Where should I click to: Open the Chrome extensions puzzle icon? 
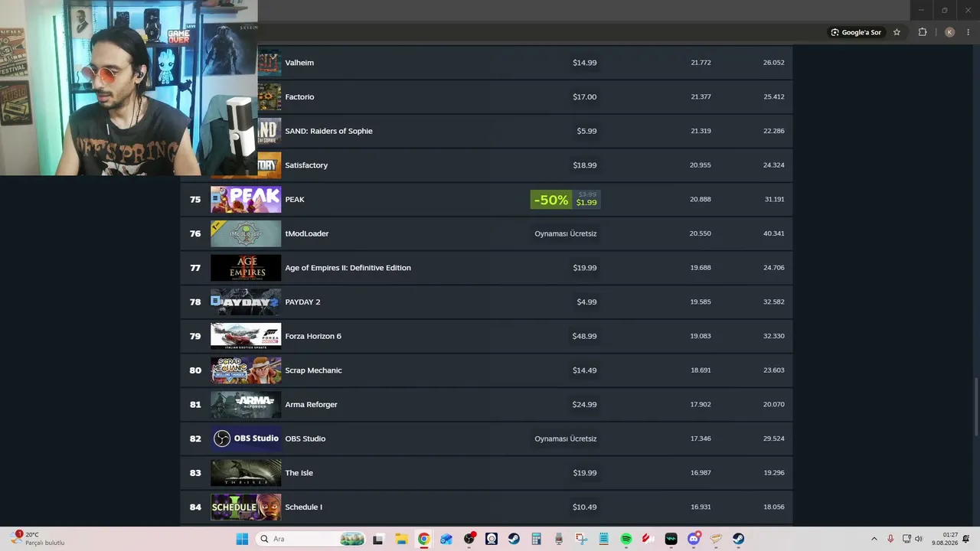(923, 32)
